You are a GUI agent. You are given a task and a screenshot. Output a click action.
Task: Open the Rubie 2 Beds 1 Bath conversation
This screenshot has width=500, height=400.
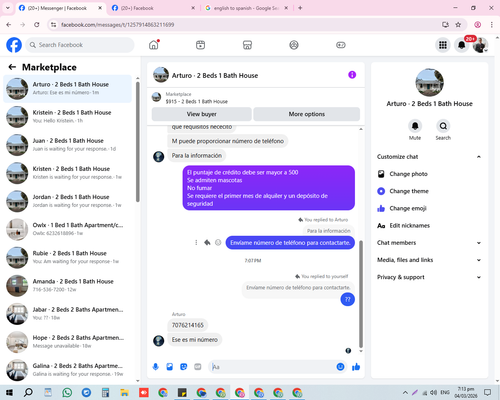point(68,257)
